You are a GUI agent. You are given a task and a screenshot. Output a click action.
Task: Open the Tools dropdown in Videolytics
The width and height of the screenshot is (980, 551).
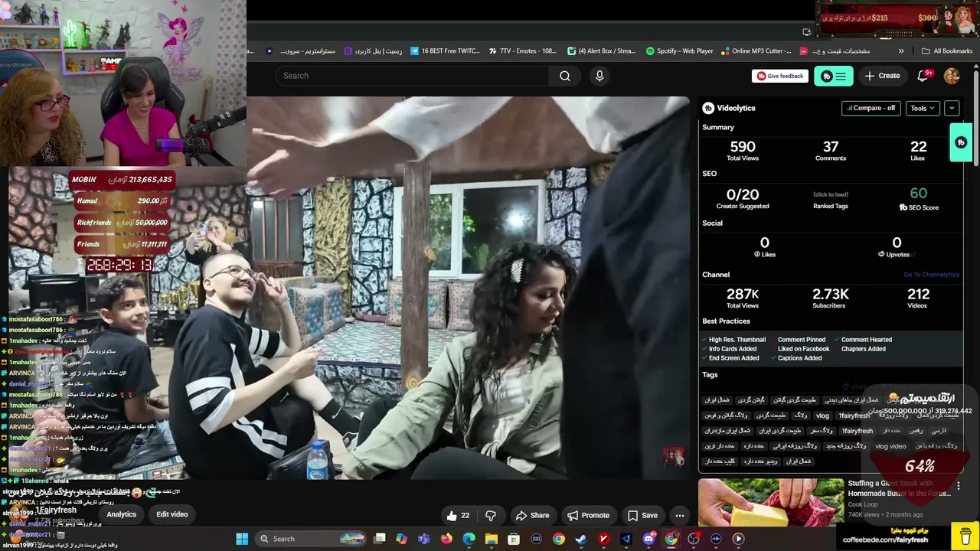[x=922, y=108]
